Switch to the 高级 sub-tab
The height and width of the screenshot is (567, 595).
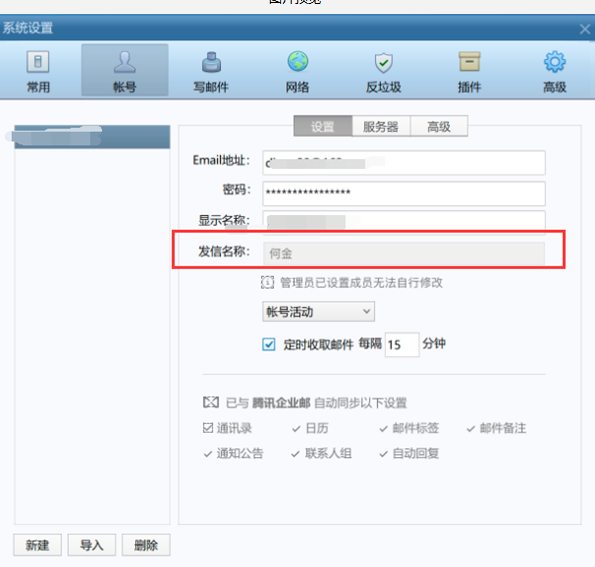pyautogui.click(x=439, y=126)
